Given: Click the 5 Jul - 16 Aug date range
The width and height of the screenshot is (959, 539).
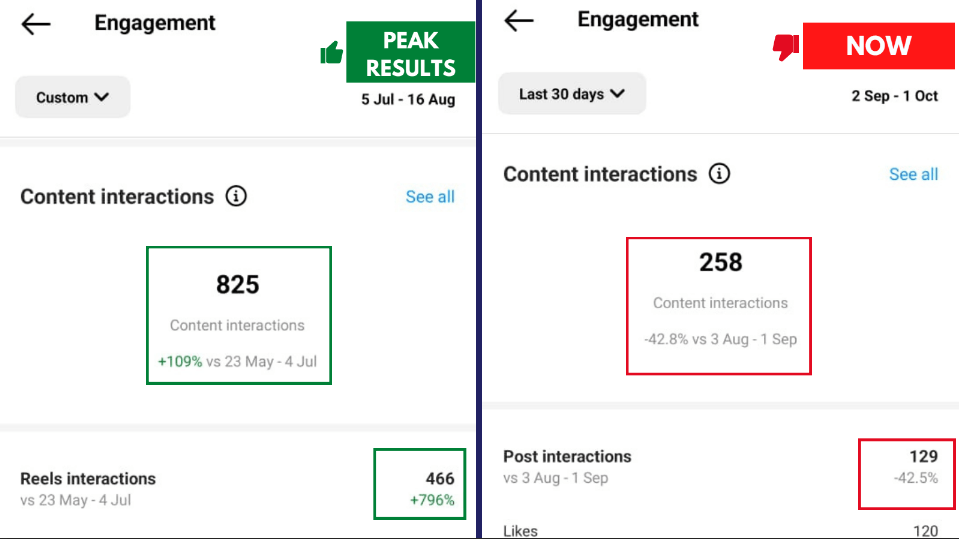Looking at the screenshot, I should (408, 100).
